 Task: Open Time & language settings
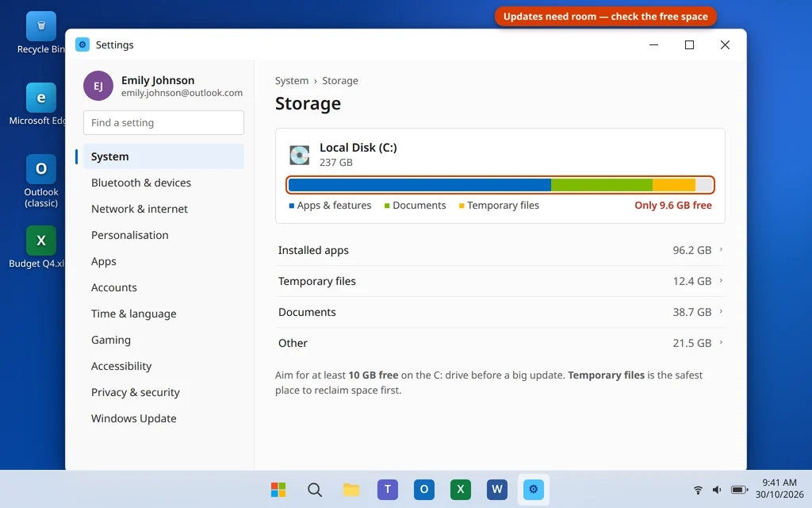coord(163,313)
